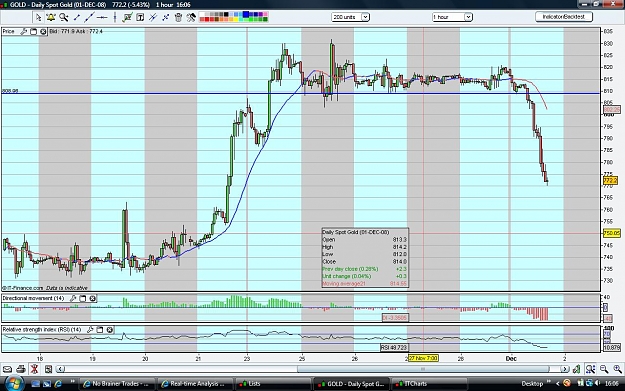Select the vertical line drawing tool
The image size is (625, 391).
click(x=115, y=17)
